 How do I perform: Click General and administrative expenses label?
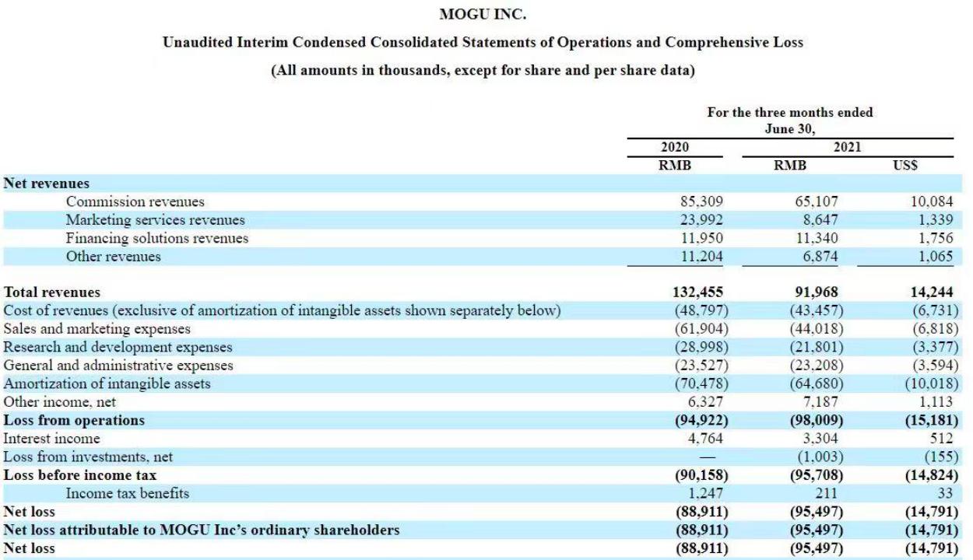[x=118, y=365]
